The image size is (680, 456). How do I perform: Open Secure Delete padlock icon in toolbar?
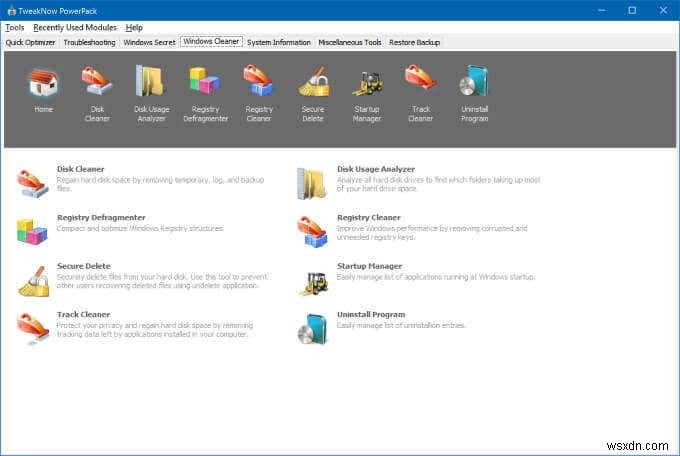313,82
